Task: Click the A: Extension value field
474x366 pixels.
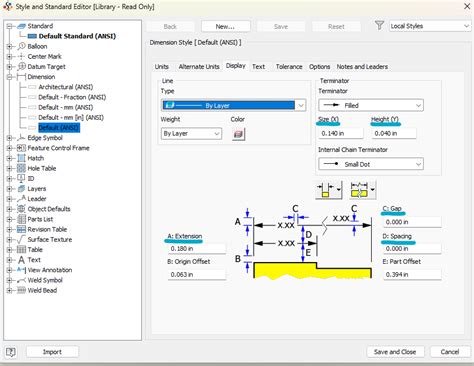Action: coord(197,249)
